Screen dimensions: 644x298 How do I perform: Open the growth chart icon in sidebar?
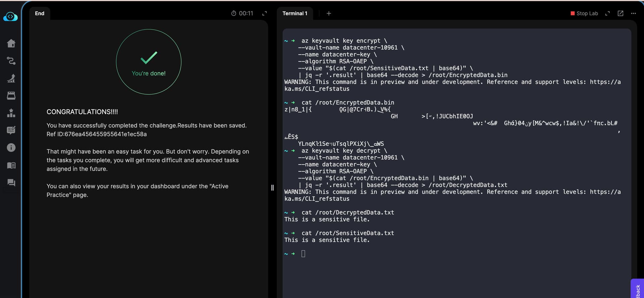tap(11, 78)
